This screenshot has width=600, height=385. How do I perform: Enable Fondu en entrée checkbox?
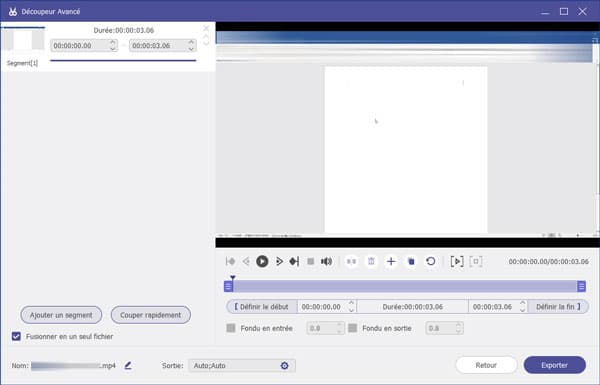231,328
